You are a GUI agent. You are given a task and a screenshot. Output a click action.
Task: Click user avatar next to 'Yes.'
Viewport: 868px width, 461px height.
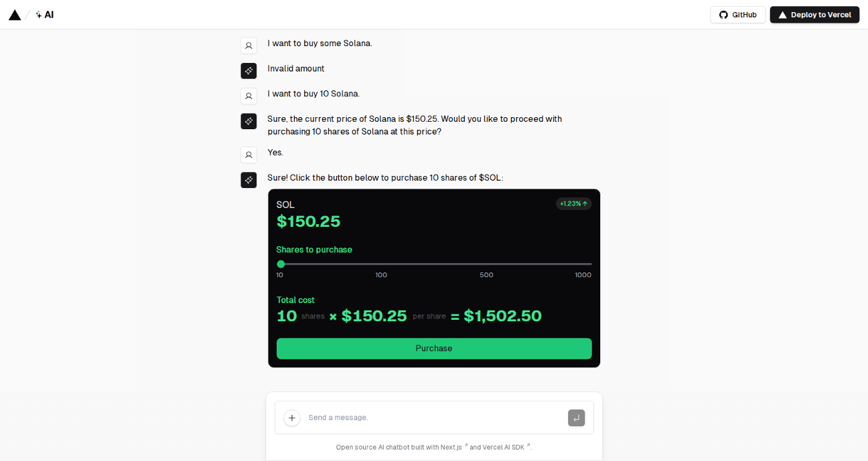[x=248, y=155]
